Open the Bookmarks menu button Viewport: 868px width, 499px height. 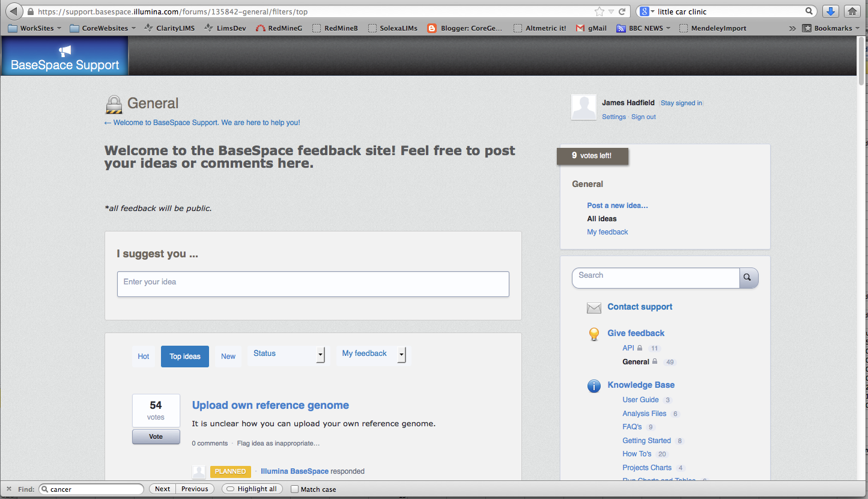pos(831,28)
